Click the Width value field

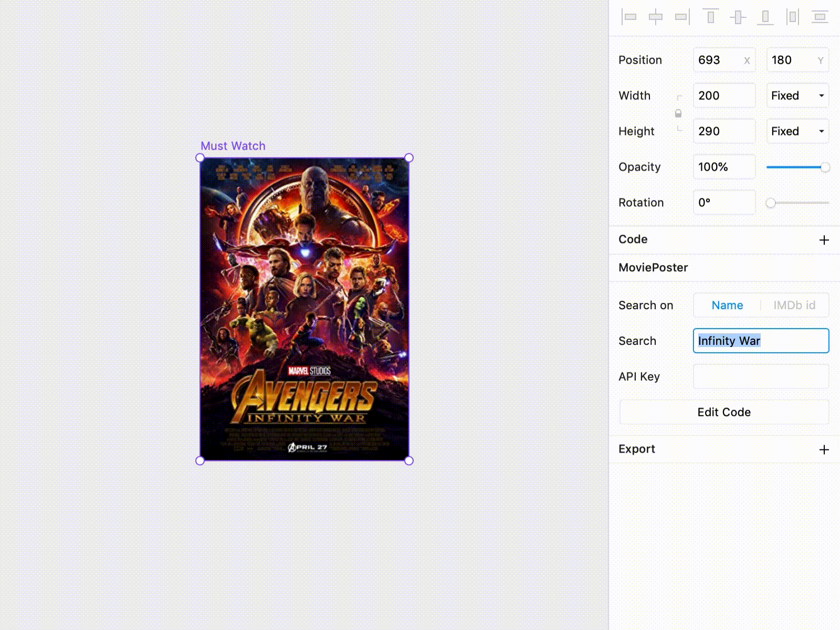724,96
